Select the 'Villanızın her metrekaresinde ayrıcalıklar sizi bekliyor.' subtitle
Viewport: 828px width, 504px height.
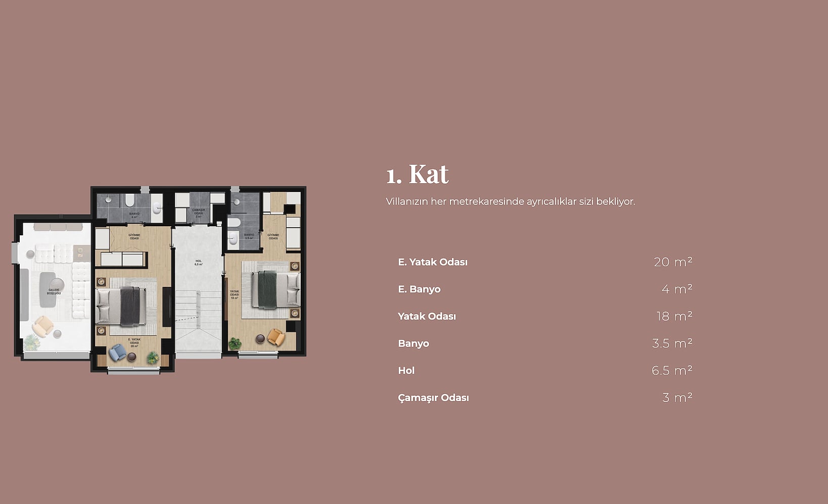(x=511, y=201)
